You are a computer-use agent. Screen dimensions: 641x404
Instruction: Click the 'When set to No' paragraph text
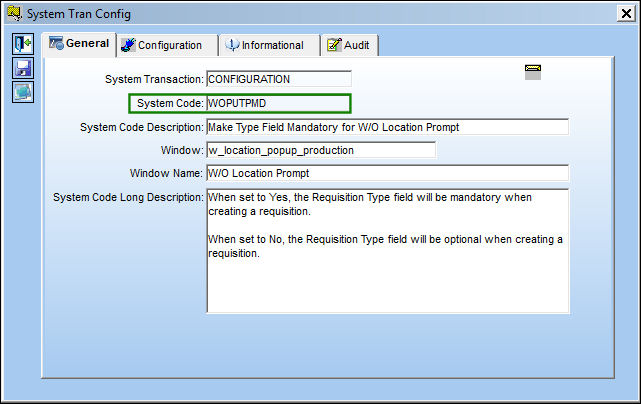point(385,246)
